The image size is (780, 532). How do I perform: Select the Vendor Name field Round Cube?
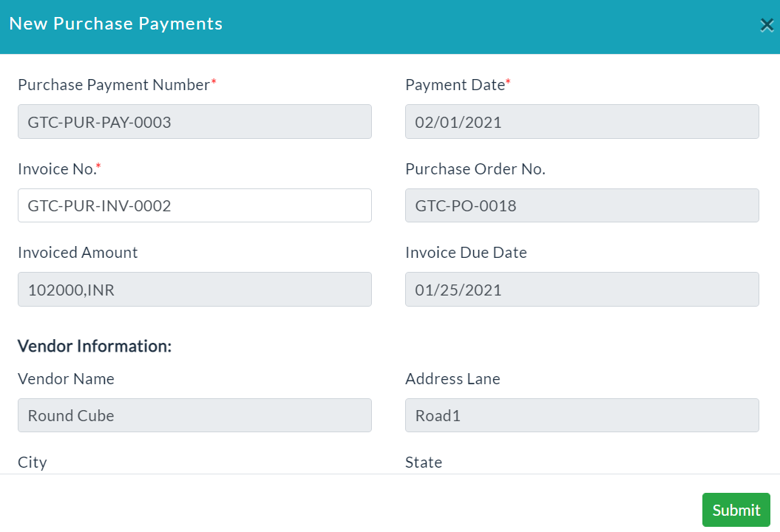194,415
